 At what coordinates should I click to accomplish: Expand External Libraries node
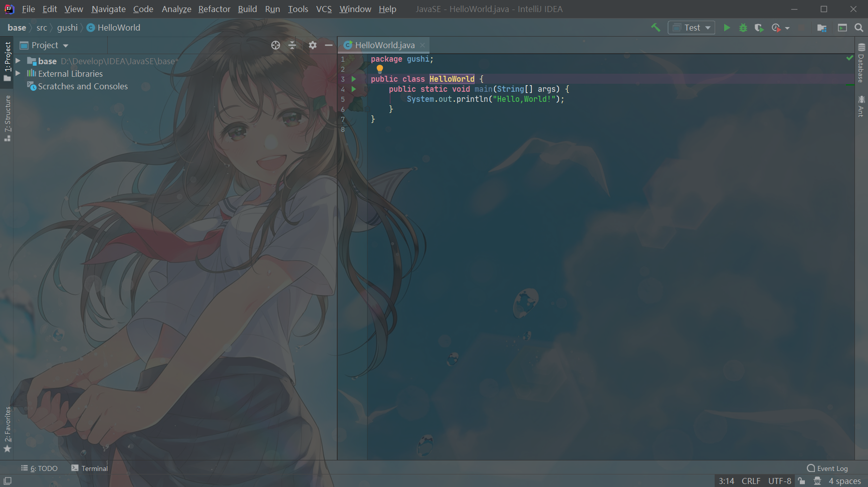(18, 73)
